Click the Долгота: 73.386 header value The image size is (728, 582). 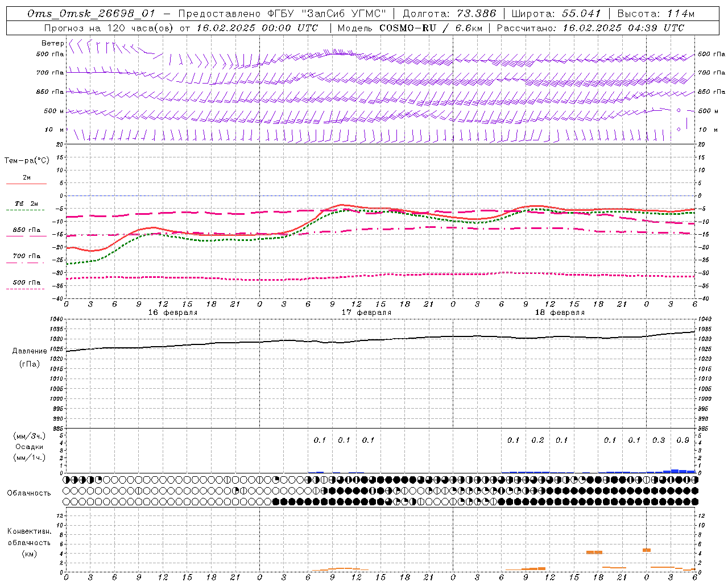(449, 14)
